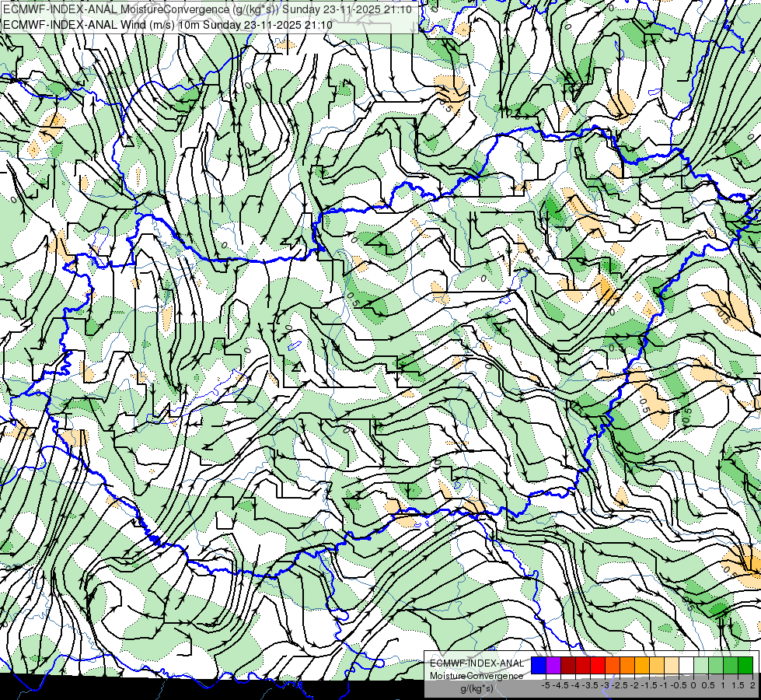The image size is (761, 700).
Task: Click the legend value 0.5
Action: [708, 685]
